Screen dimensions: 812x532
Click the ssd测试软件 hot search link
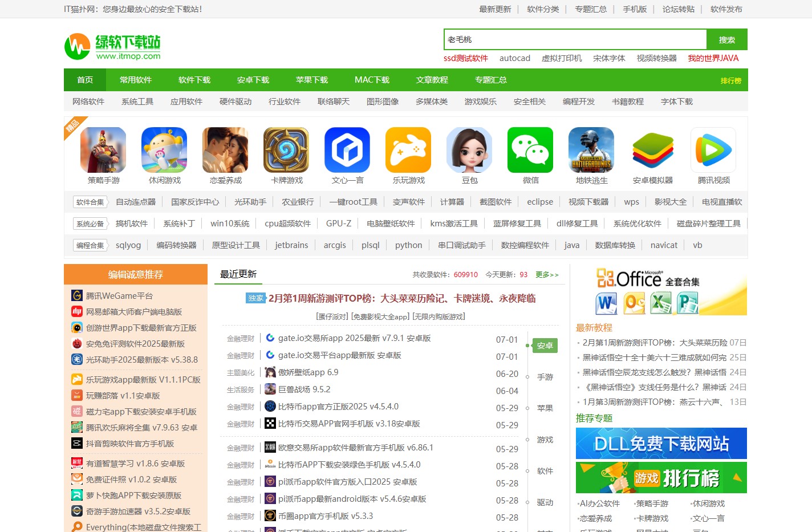tap(466, 58)
